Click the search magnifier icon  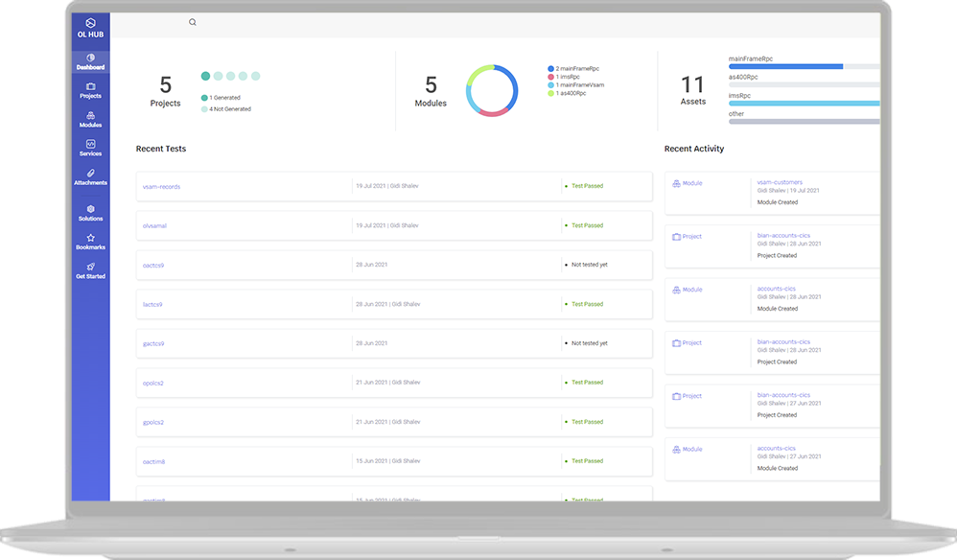[x=192, y=21]
